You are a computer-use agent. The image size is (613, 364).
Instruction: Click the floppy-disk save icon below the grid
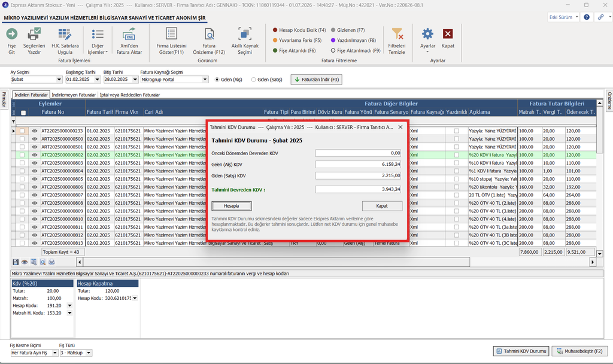tap(16, 262)
